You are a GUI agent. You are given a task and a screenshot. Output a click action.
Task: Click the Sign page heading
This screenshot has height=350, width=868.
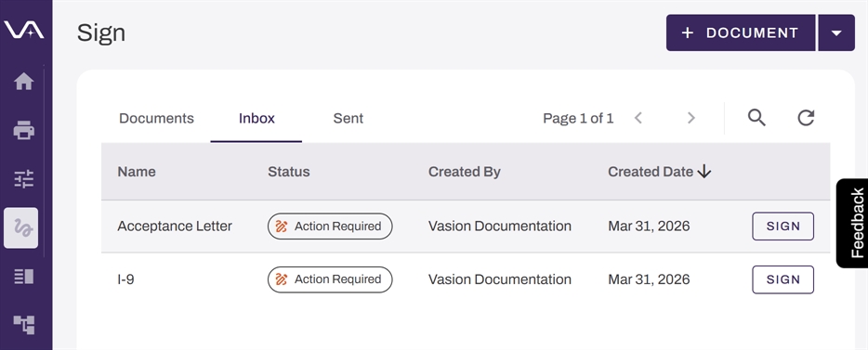click(x=101, y=33)
